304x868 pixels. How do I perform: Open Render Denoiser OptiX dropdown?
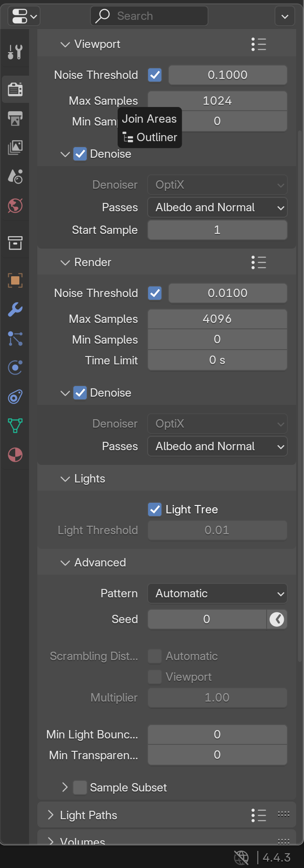217,424
